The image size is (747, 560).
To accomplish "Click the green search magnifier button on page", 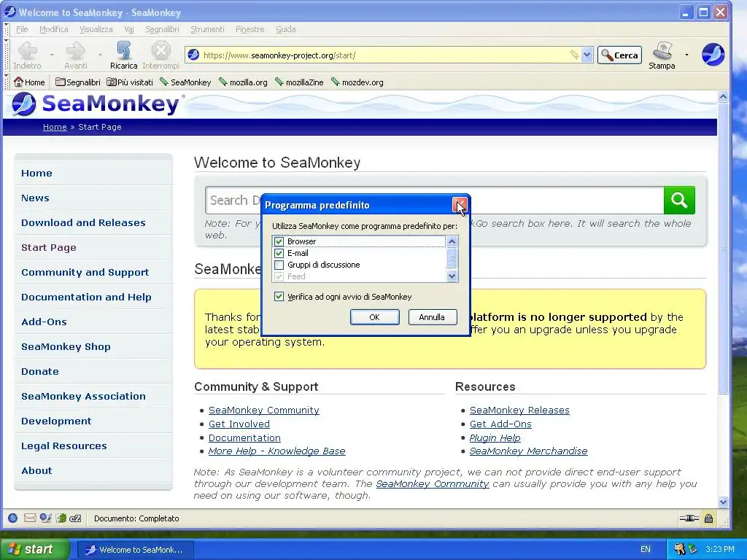I will point(679,200).
